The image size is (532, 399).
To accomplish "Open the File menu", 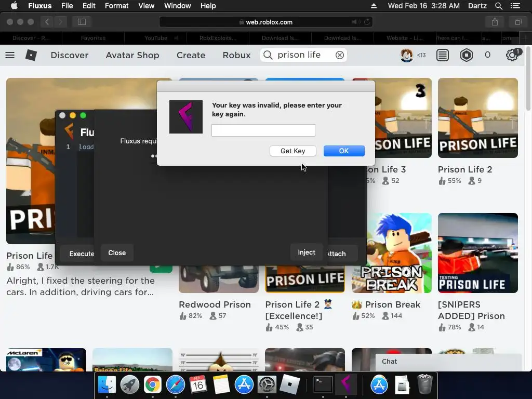I will pyautogui.click(x=67, y=6).
